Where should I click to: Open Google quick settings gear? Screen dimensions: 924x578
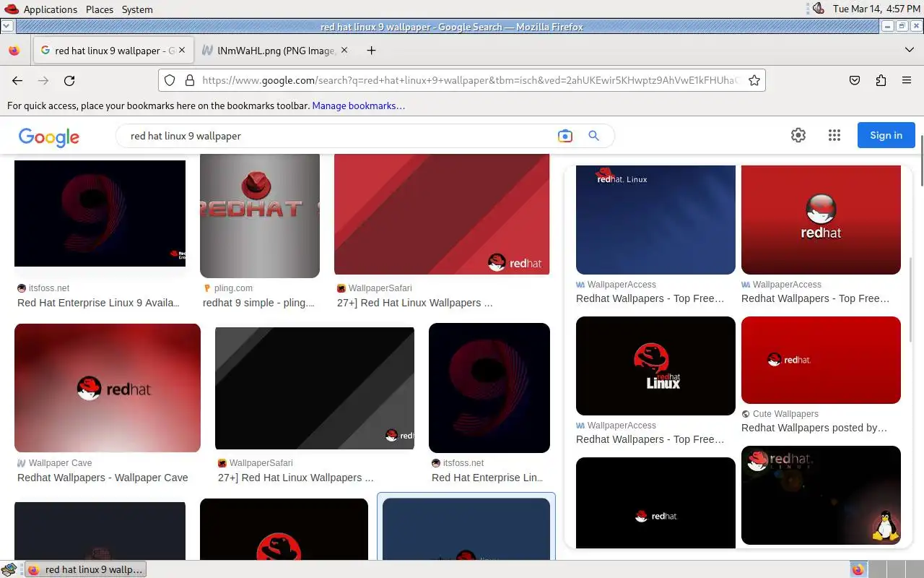coord(798,135)
